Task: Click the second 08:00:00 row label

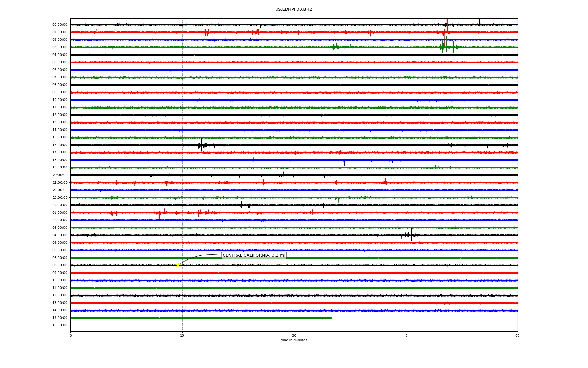Action: click(x=60, y=265)
